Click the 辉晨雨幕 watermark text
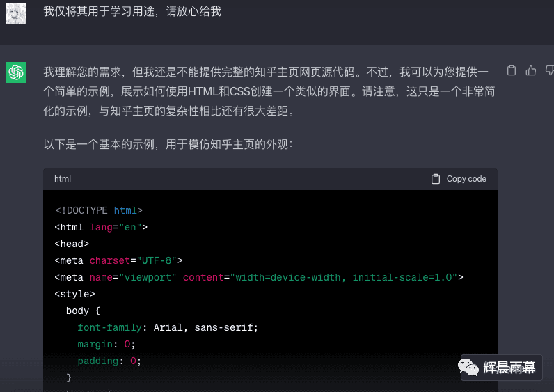554x392 pixels. [x=509, y=368]
